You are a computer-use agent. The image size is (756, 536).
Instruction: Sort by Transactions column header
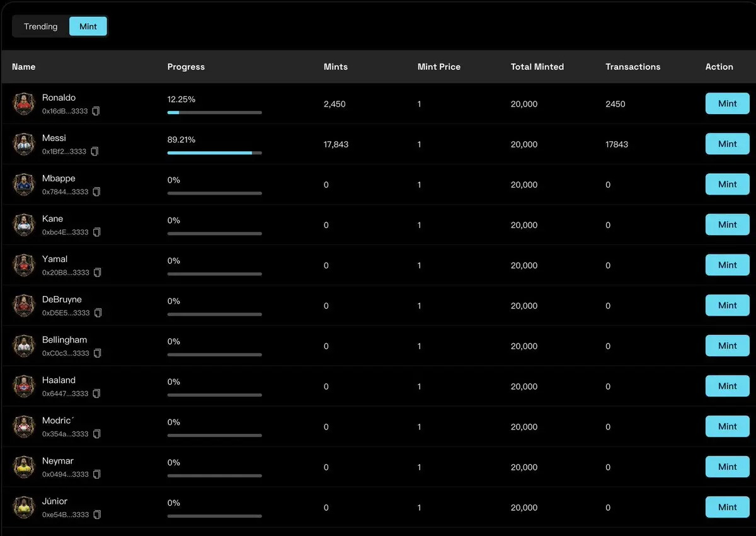(x=633, y=67)
